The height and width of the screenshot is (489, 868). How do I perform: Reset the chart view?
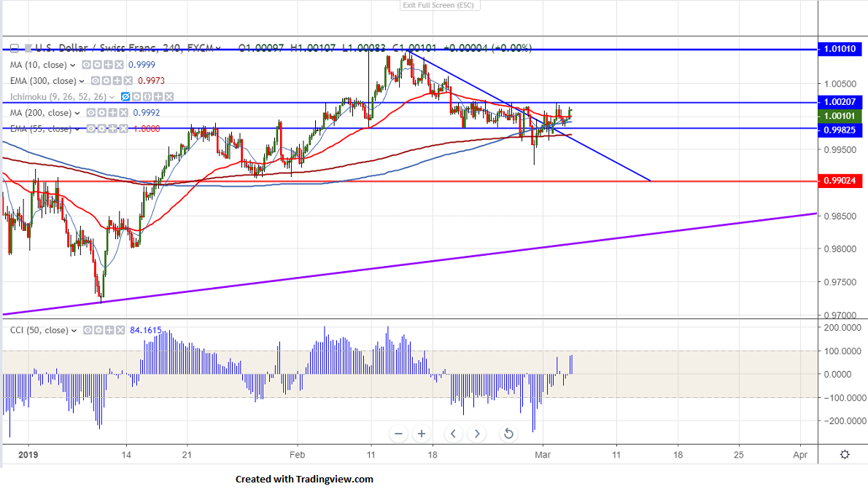point(508,434)
